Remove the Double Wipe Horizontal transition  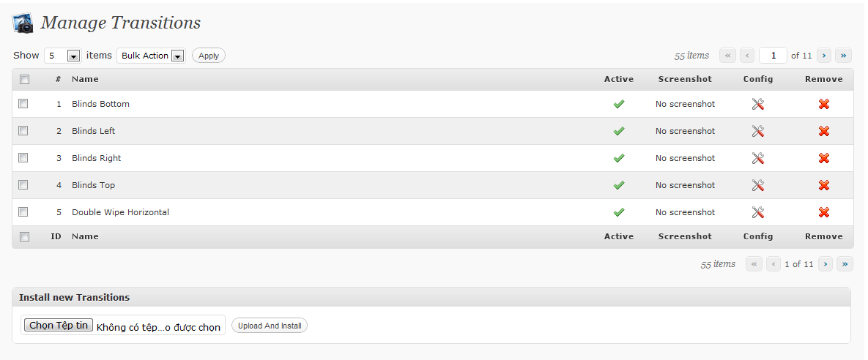click(824, 212)
